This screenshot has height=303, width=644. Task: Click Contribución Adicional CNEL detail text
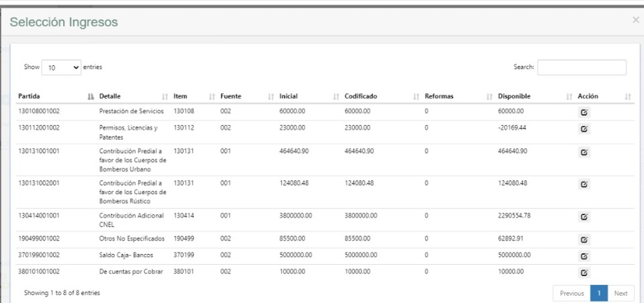(132, 220)
